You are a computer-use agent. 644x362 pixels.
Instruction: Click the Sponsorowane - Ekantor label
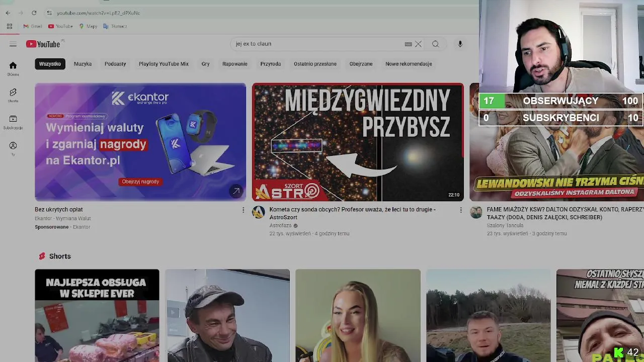point(62,227)
